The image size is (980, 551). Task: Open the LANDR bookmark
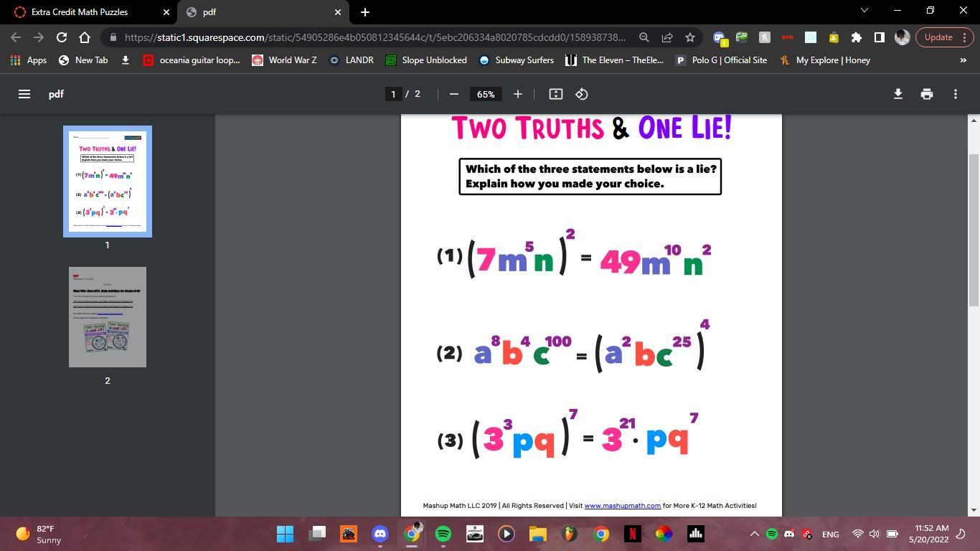pos(351,60)
